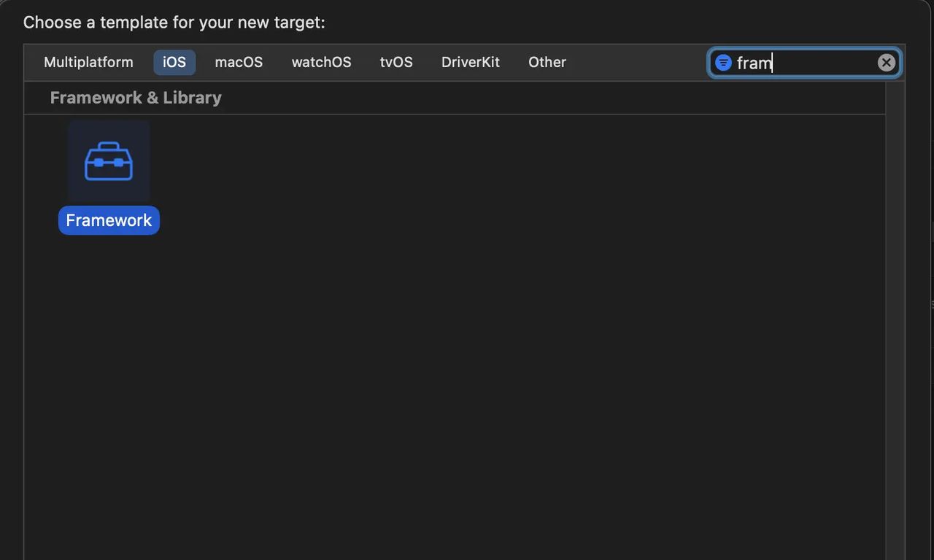
Task: Clear the search text using the X button
Action: point(886,62)
